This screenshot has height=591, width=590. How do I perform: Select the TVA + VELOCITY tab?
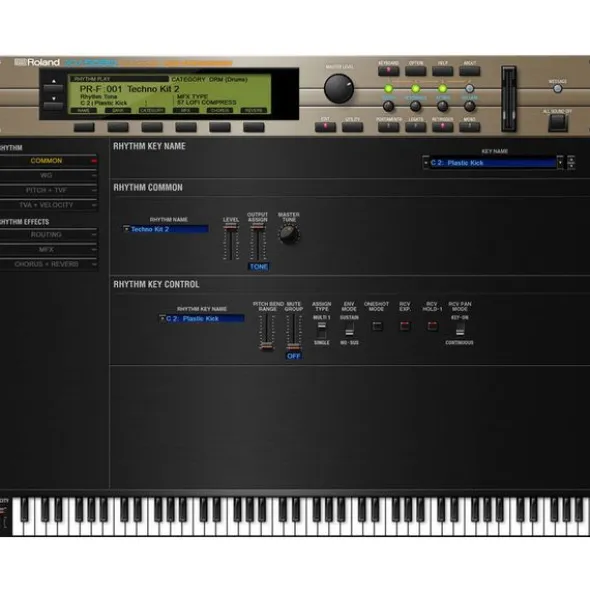point(48,205)
